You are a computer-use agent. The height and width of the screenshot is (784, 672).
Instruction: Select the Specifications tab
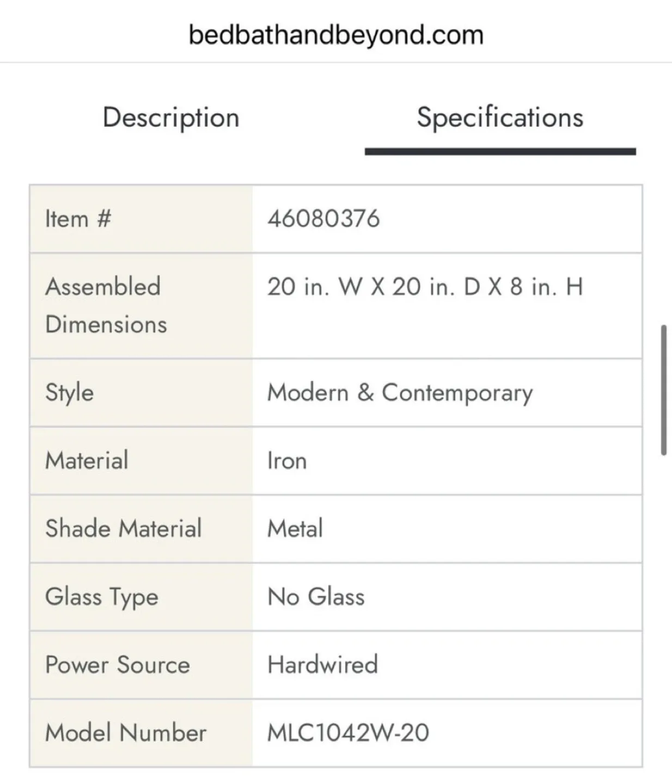500,118
